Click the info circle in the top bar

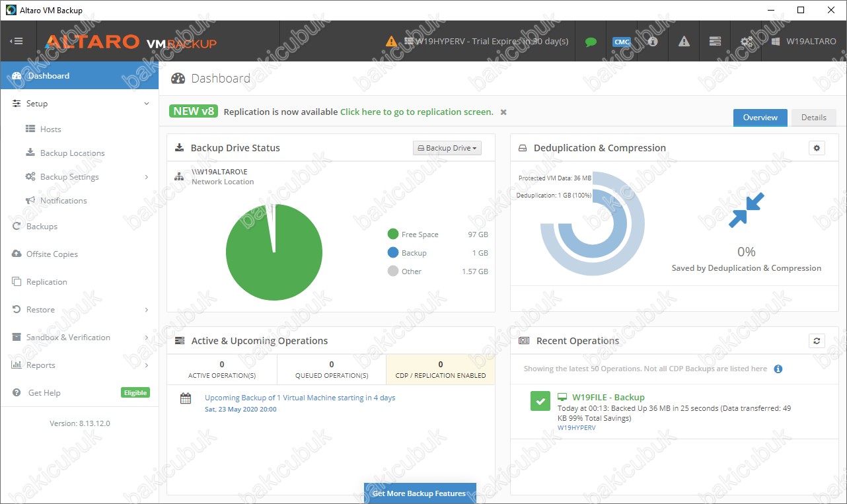coord(653,41)
